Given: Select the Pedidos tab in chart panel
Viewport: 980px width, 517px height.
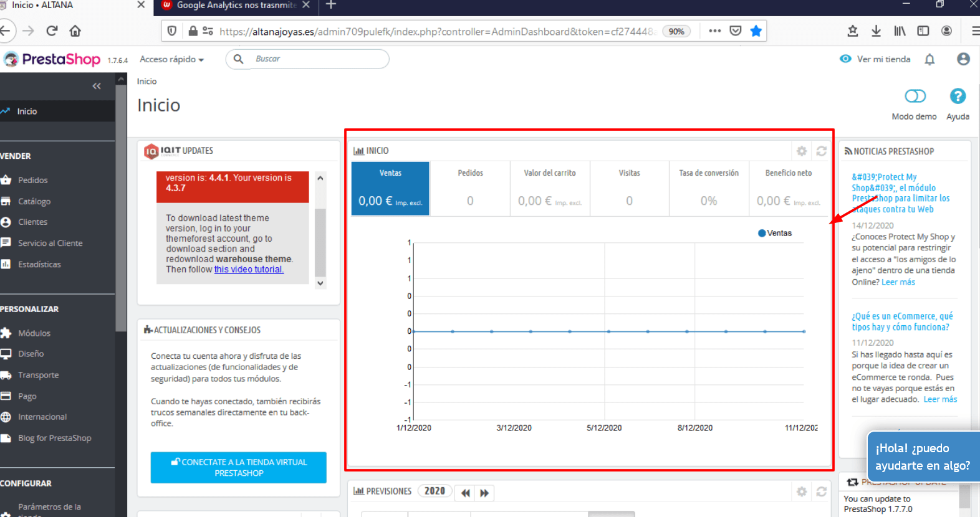Looking at the screenshot, I should coord(470,189).
